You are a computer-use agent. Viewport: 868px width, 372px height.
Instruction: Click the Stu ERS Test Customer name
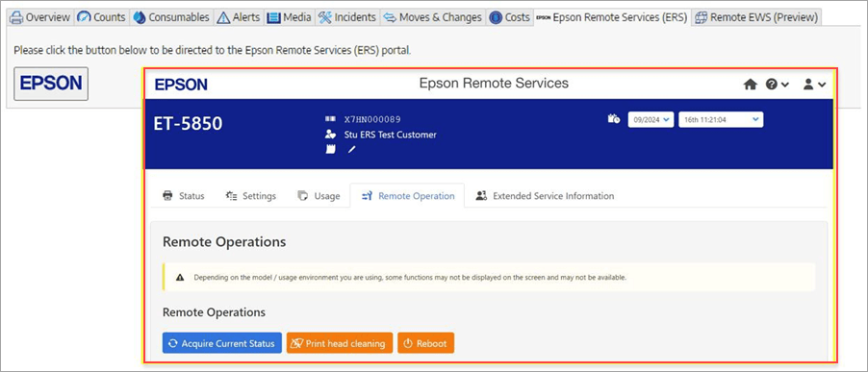click(x=390, y=135)
